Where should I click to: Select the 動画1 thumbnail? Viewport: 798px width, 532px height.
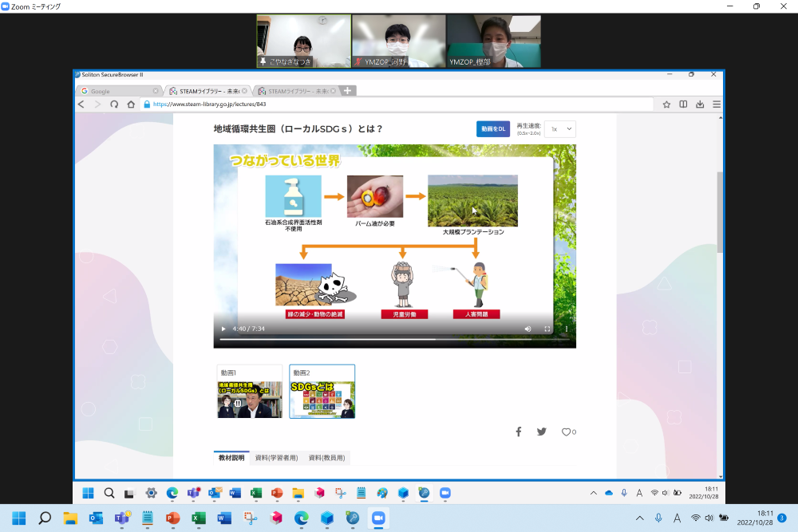(249, 392)
